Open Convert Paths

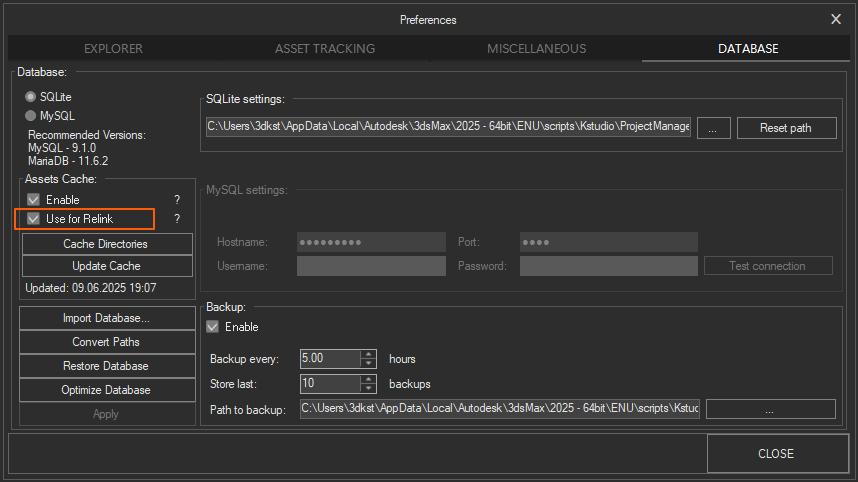pos(107,342)
